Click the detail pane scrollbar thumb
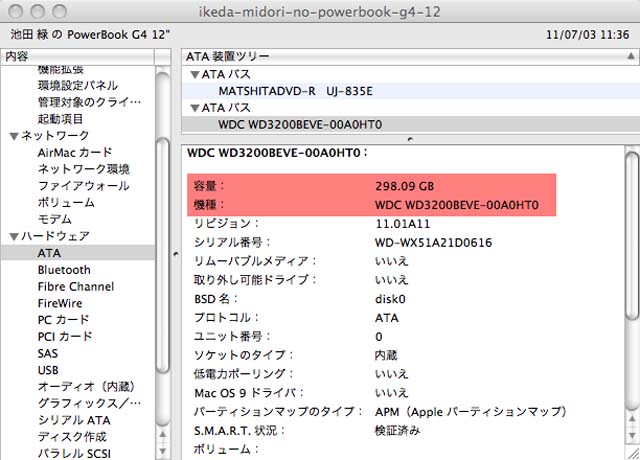Screen dimensions: 640x460 click(x=633, y=236)
